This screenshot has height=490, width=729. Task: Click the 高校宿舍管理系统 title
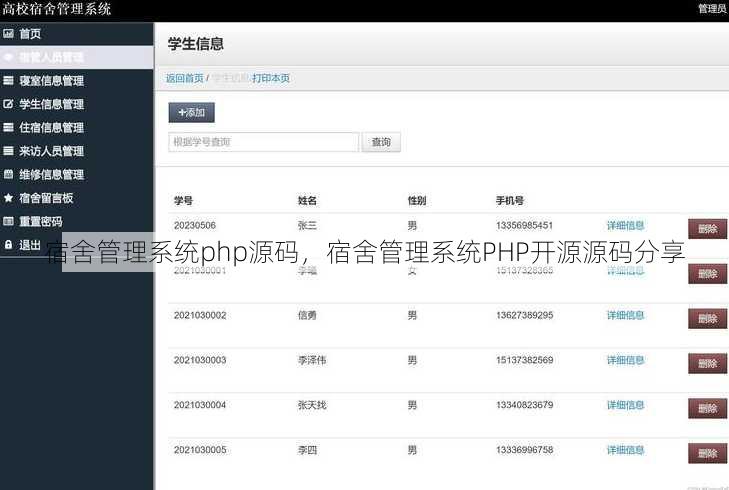click(56, 9)
